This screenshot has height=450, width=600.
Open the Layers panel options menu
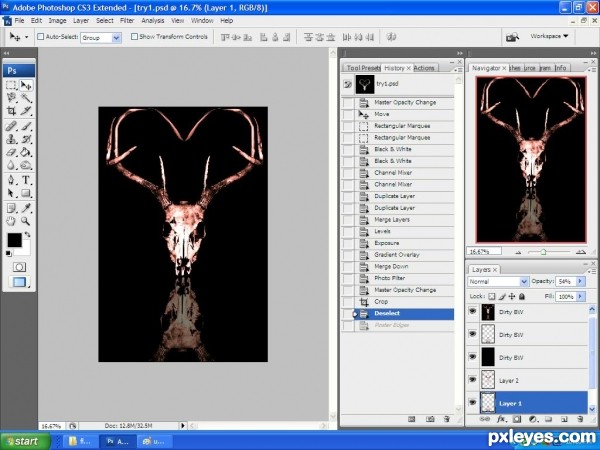(592, 271)
